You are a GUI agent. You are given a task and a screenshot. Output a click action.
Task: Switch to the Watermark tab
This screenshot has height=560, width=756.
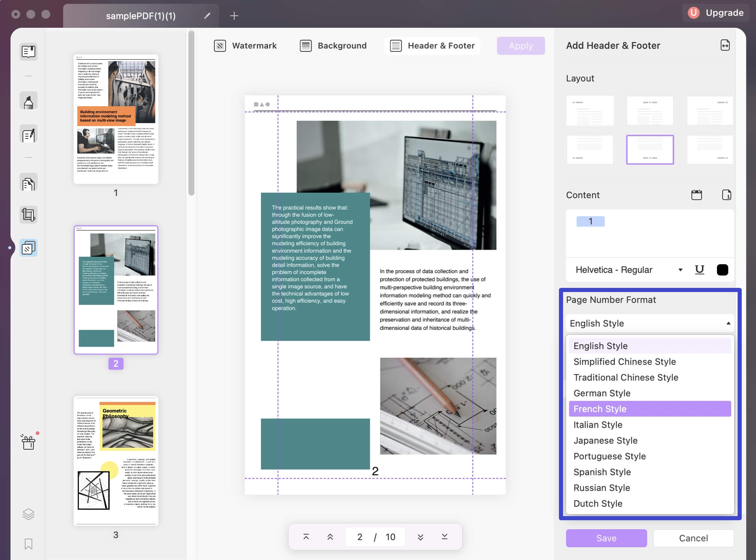coord(245,46)
